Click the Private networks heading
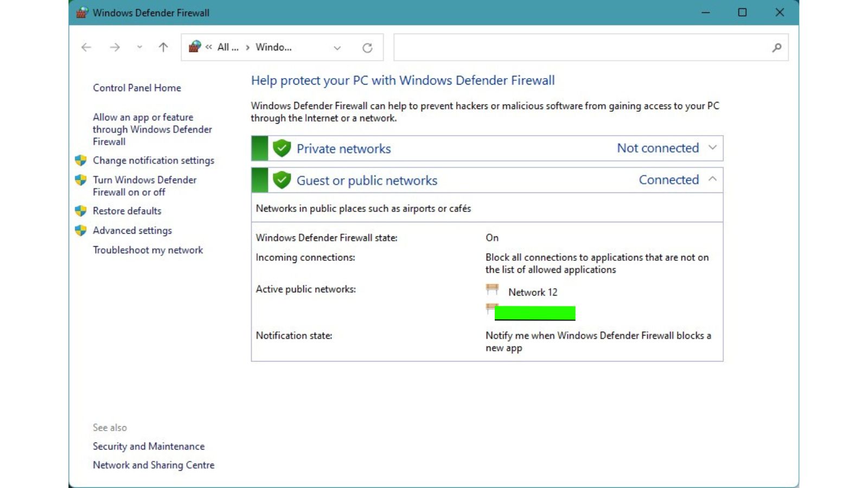 tap(343, 149)
